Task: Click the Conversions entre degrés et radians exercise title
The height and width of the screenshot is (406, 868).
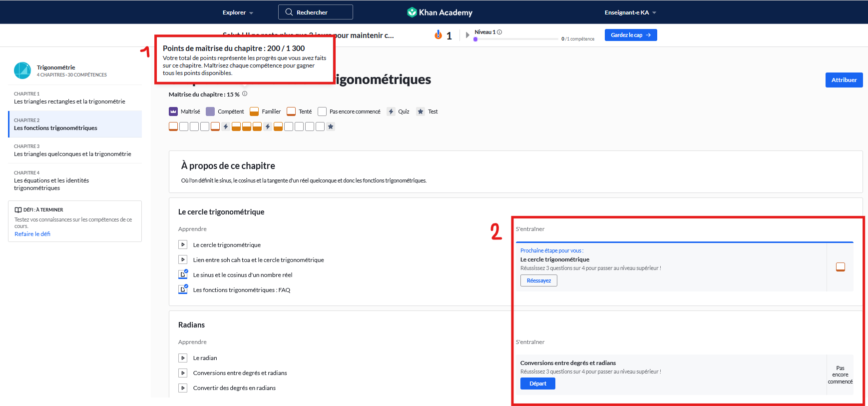Action: tap(568, 363)
